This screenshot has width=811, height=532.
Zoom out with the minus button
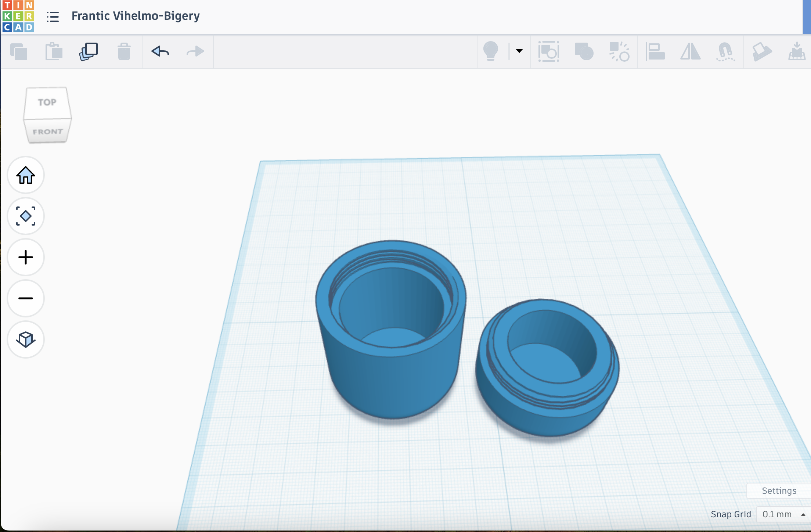(x=26, y=298)
